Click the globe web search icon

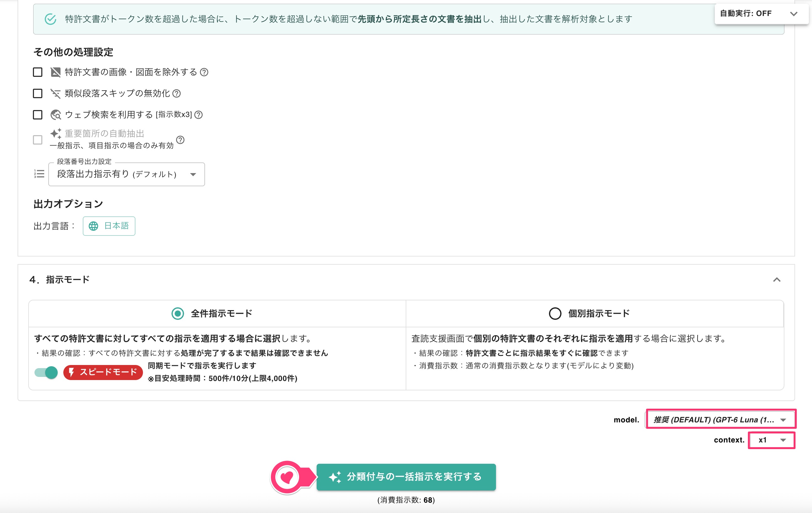click(55, 115)
